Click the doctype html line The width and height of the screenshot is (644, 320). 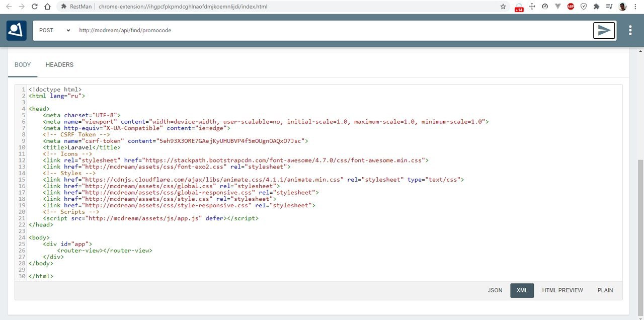coord(55,90)
